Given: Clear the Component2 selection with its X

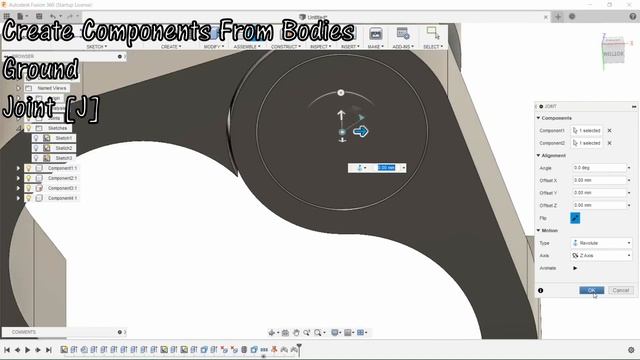Looking at the screenshot, I should [x=609, y=143].
